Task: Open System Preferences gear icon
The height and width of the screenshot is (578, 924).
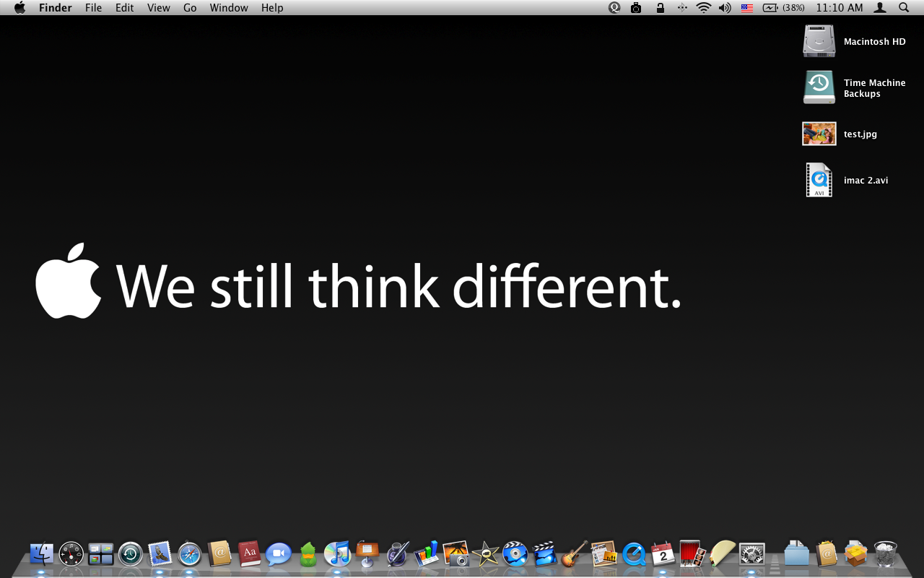Action: click(x=752, y=554)
